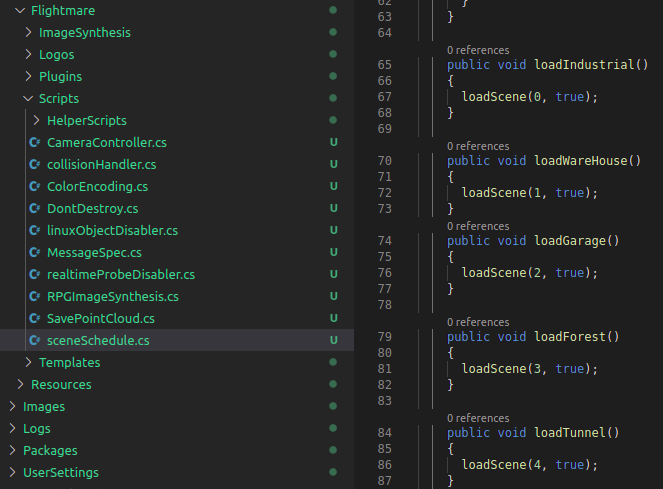Expand the Templates folder chevron
Screen dimensions: 663x489
28,363
